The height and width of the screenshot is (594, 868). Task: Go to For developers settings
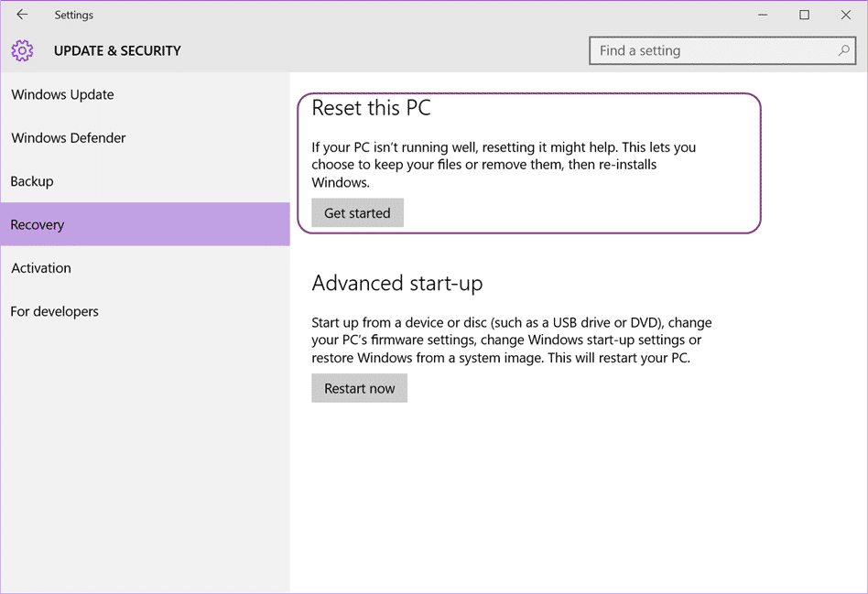click(x=145, y=311)
